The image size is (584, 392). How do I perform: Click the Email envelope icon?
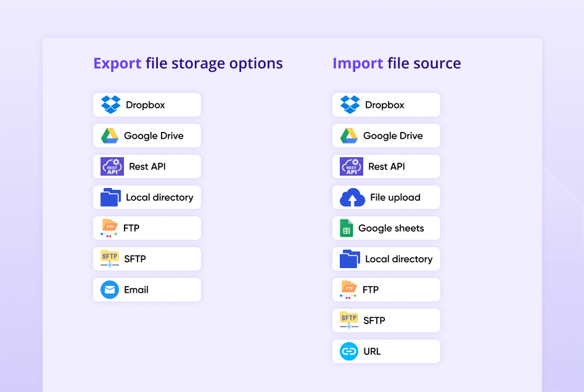coord(109,289)
